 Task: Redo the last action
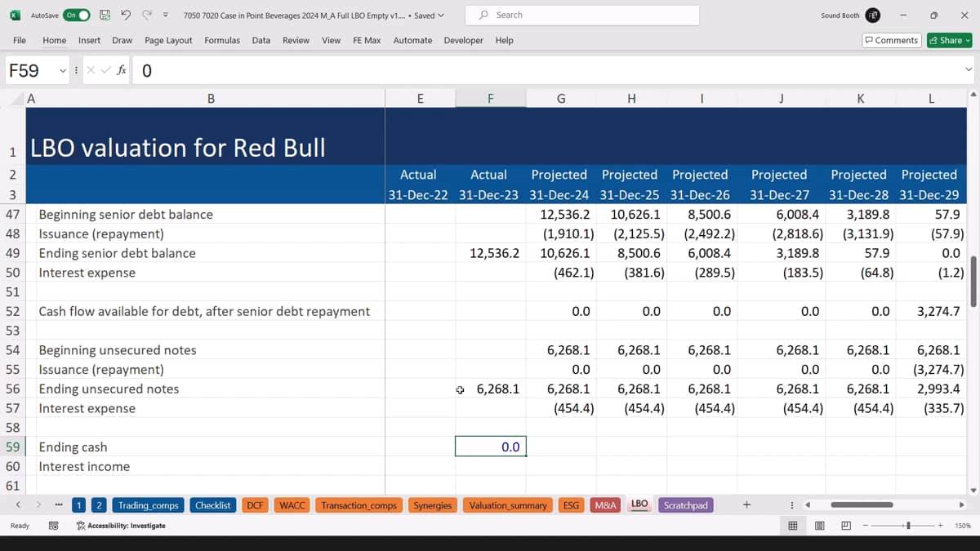147,16
